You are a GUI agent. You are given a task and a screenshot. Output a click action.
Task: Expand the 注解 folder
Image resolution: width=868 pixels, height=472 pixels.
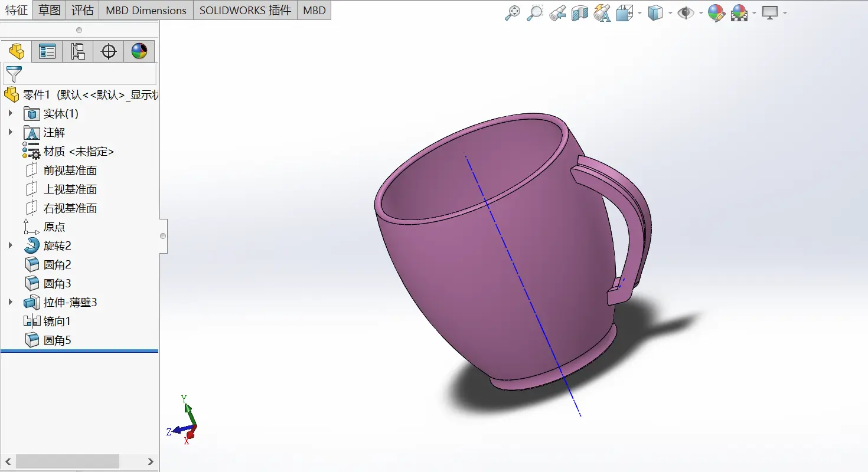pyautogui.click(x=11, y=132)
